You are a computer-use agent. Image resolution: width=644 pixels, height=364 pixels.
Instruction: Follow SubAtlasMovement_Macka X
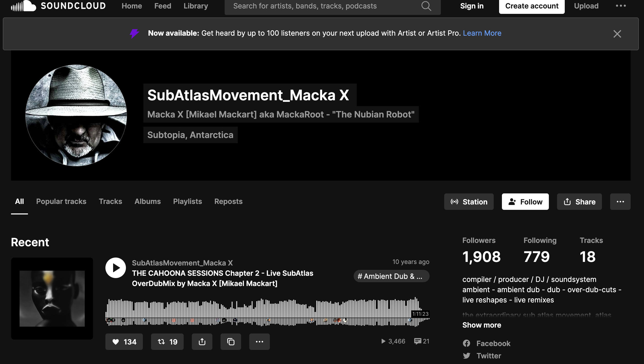coord(525,202)
